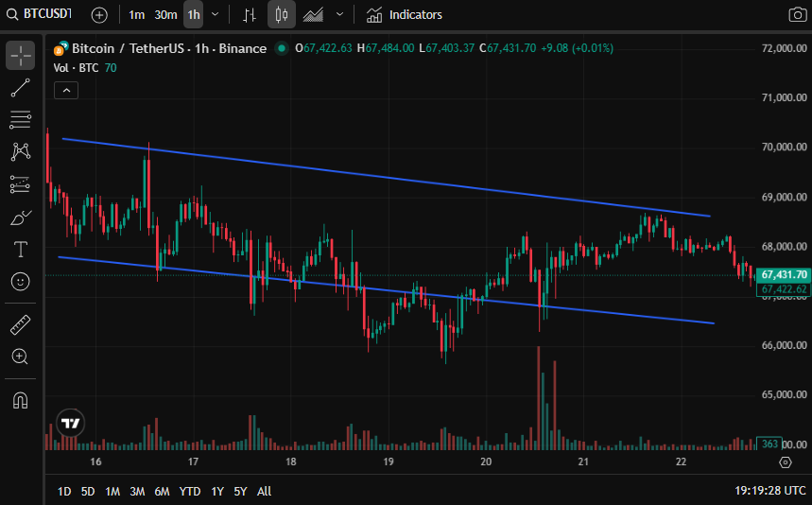This screenshot has width=812, height=505.
Task: Select the Text annotation tool
Action: pyautogui.click(x=20, y=250)
